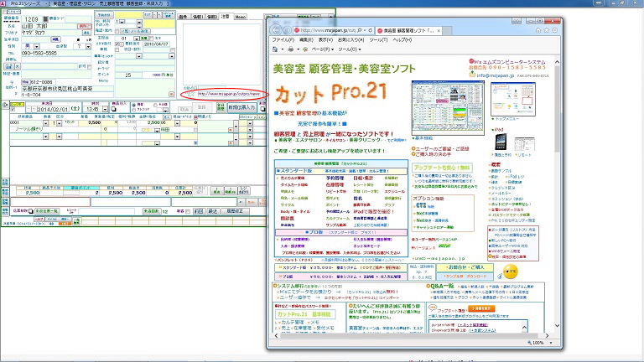Click the IE forward navigation arrow
644x362 pixels.
(287, 30)
